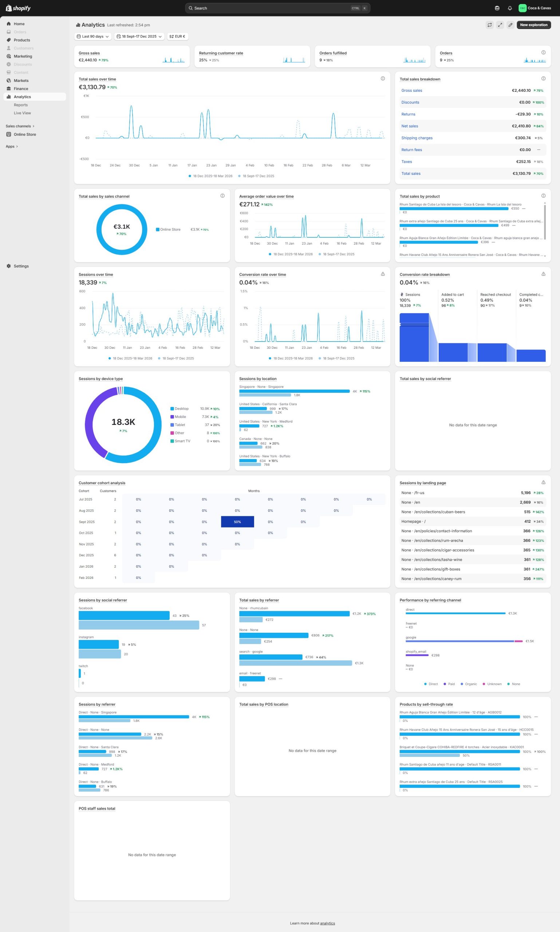This screenshot has width=560, height=932.
Task: Click the refresh data icon
Action: pos(489,25)
